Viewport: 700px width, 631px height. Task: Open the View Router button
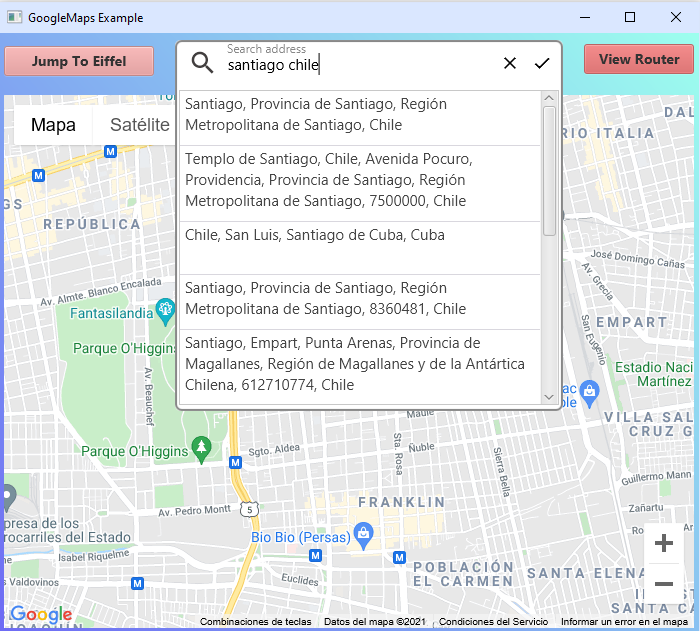point(639,59)
